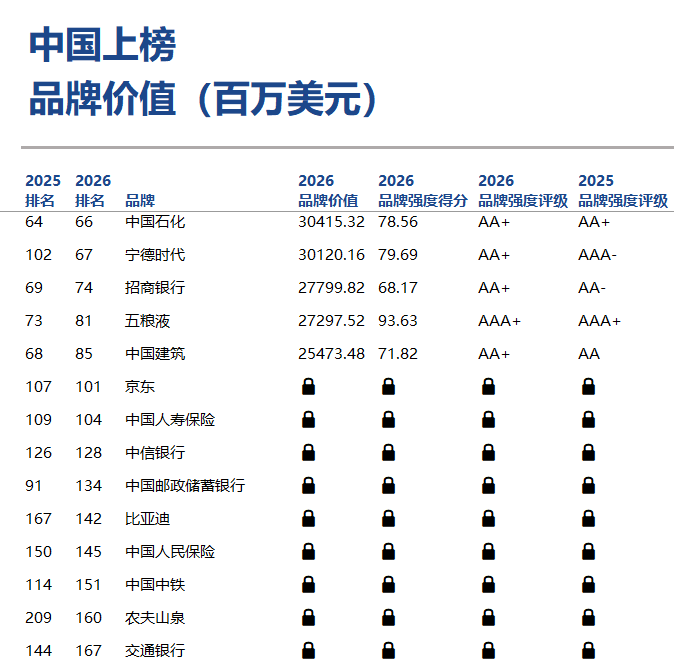Click the 2026 rating lock for 中信银行

click(488, 453)
